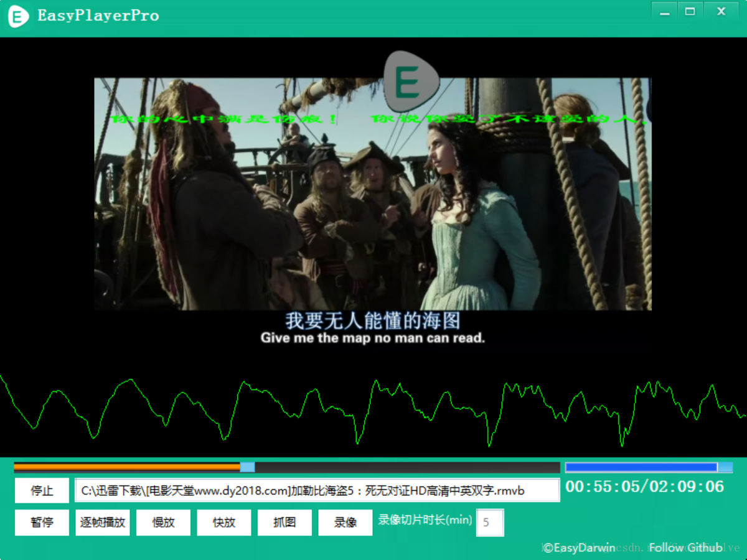Click the 00:55:05/02:09:06 time display
Screen dimensions: 747x560
click(645, 487)
